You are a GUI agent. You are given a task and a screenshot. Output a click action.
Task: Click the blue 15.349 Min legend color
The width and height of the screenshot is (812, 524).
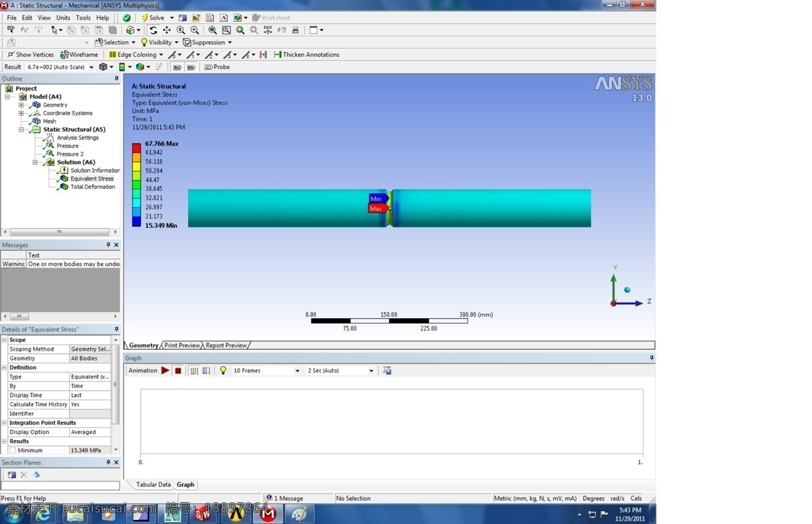pos(136,221)
